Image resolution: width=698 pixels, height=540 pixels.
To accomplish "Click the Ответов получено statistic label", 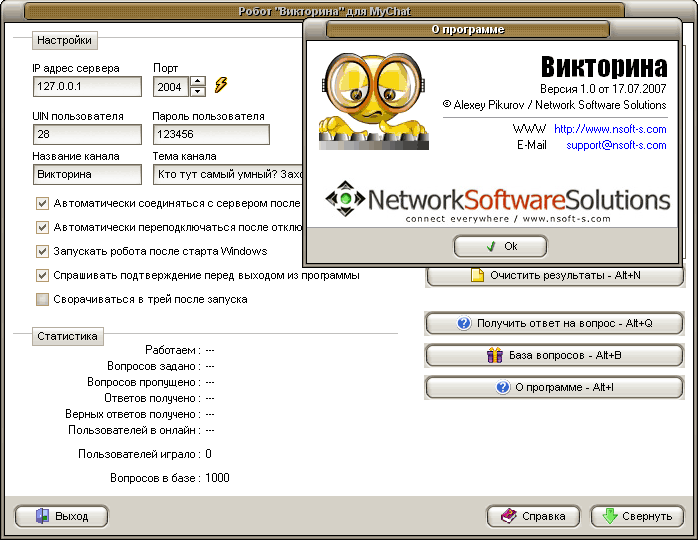I will click(x=152, y=398).
